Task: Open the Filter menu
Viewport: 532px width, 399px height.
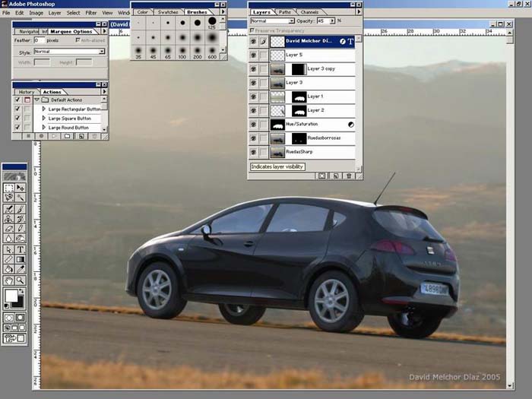Action: coord(91,13)
